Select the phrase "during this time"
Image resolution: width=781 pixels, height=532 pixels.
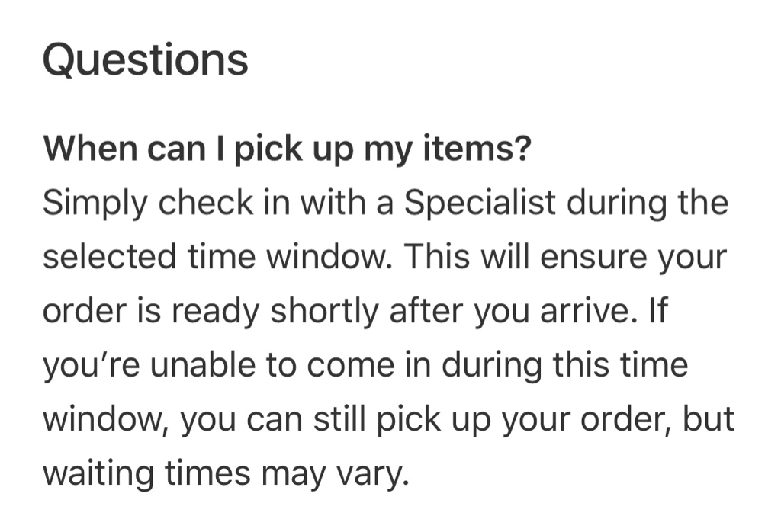coord(564,365)
